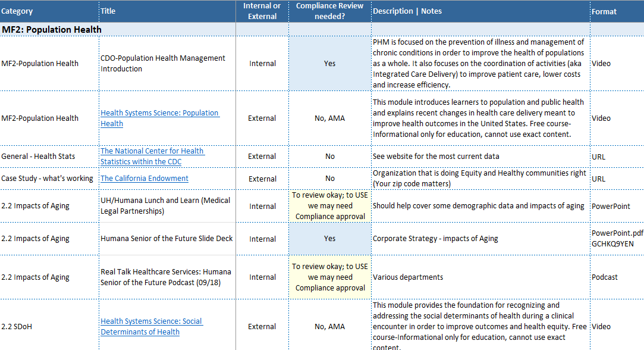Click No cell in California Endowment row
Viewport: 644px width, 350px height.
tap(330, 179)
